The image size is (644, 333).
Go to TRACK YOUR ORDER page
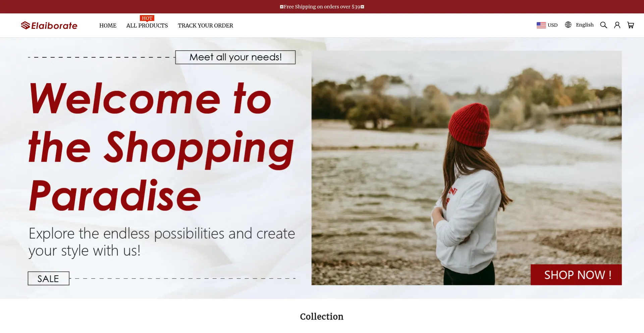[205, 25]
